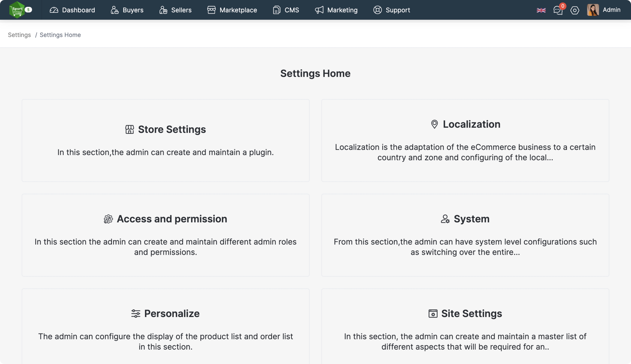Click the CMS document icon

tap(277, 10)
